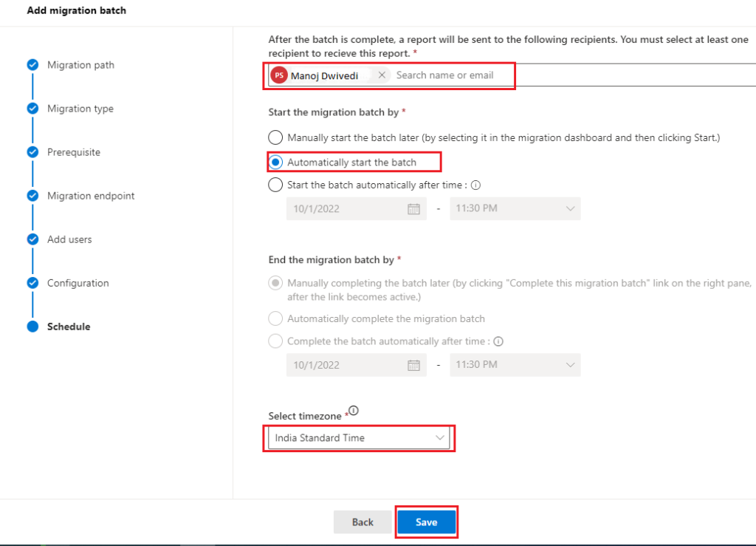
Task: Open the start date calendar picker icon
Action: pyautogui.click(x=413, y=209)
